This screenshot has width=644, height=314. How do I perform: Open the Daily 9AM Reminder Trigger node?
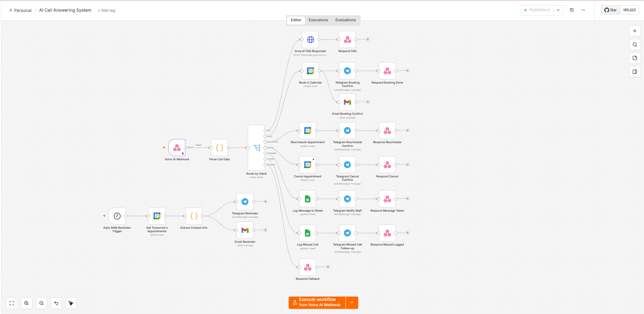point(117,216)
